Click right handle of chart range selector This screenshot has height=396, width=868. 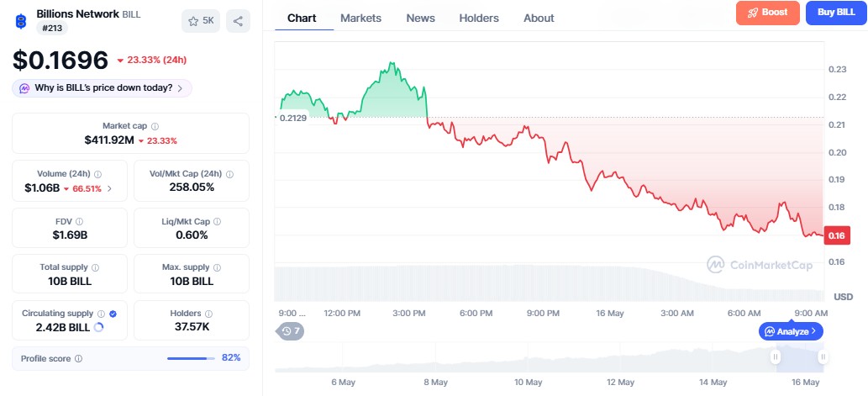pos(823,357)
